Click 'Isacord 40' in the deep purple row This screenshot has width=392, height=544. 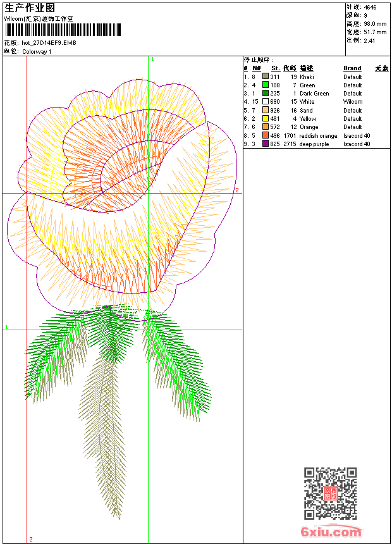(x=357, y=144)
